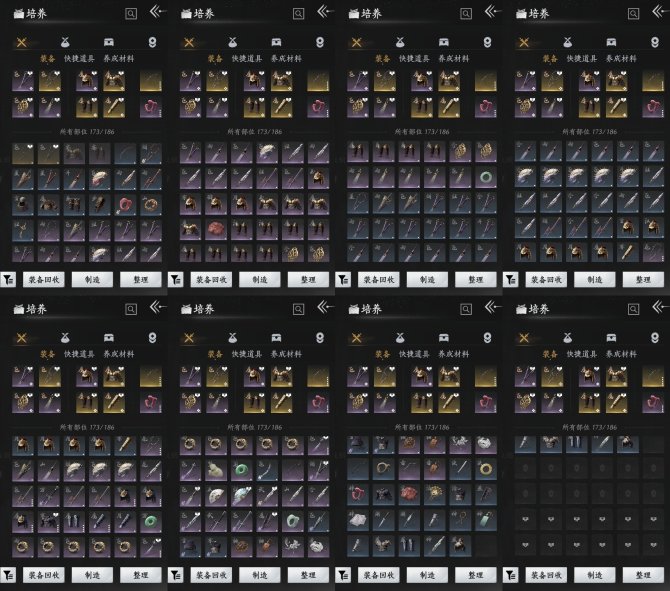Select equipped gold filigree pendant in empty-slots panel

(x=526, y=403)
